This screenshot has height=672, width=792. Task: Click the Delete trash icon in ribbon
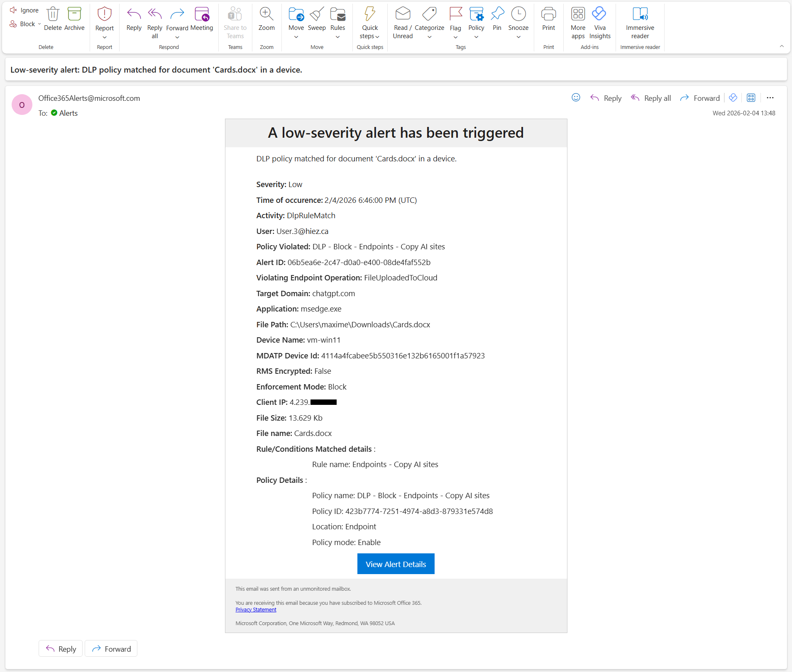(x=53, y=15)
